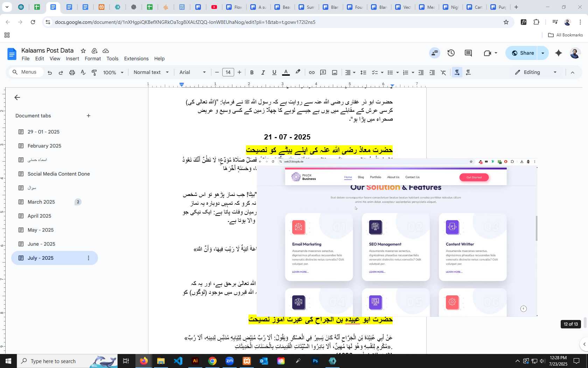
Task: Click the back arrow in Document tabs panel
Action: tap(17, 97)
